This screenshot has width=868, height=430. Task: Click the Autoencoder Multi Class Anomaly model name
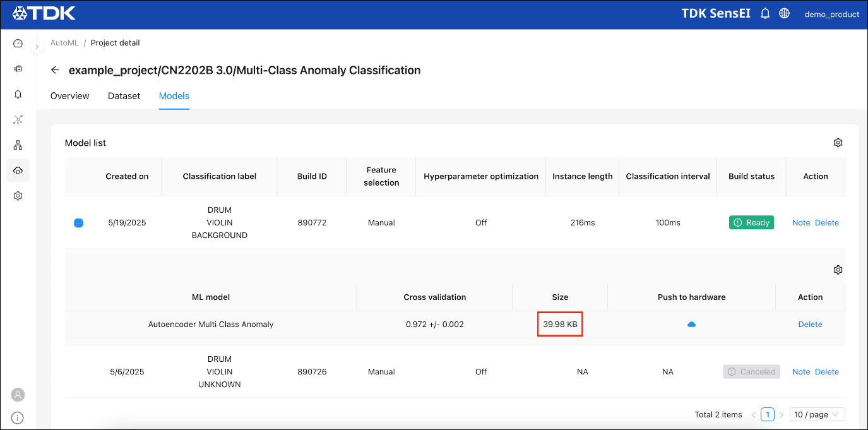coord(211,324)
